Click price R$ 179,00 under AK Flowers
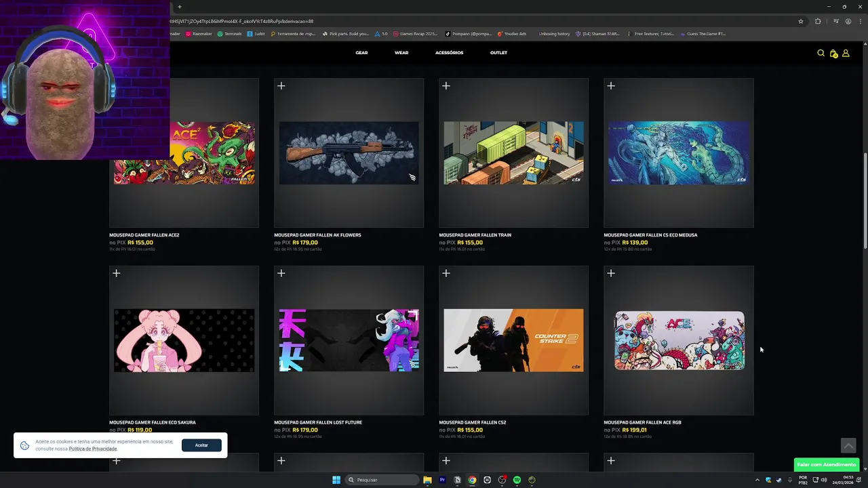Image resolution: width=868 pixels, height=488 pixels. [305, 243]
